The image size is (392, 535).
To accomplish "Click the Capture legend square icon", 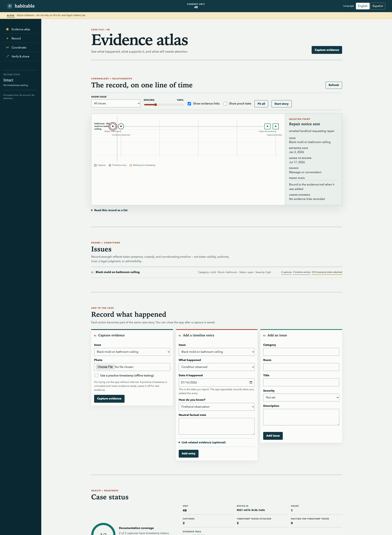I will click(x=95, y=165).
